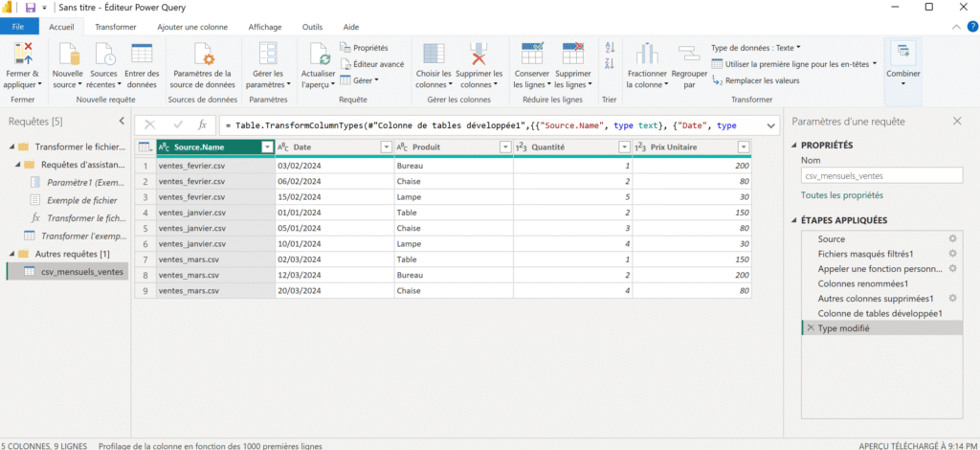Viewport: 980px width, 450px height.
Task: Click the Regrouper par icon
Action: (689, 54)
